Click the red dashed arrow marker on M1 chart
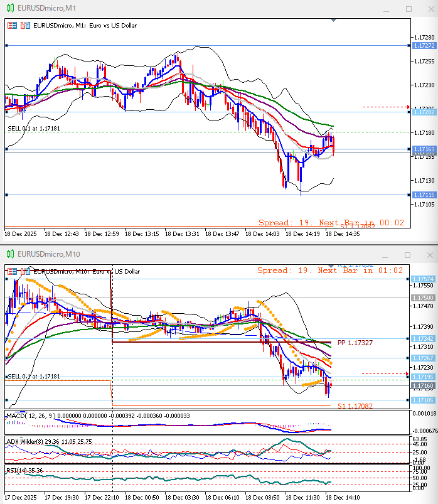Screen dimensions: 438x504 tap(407, 107)
